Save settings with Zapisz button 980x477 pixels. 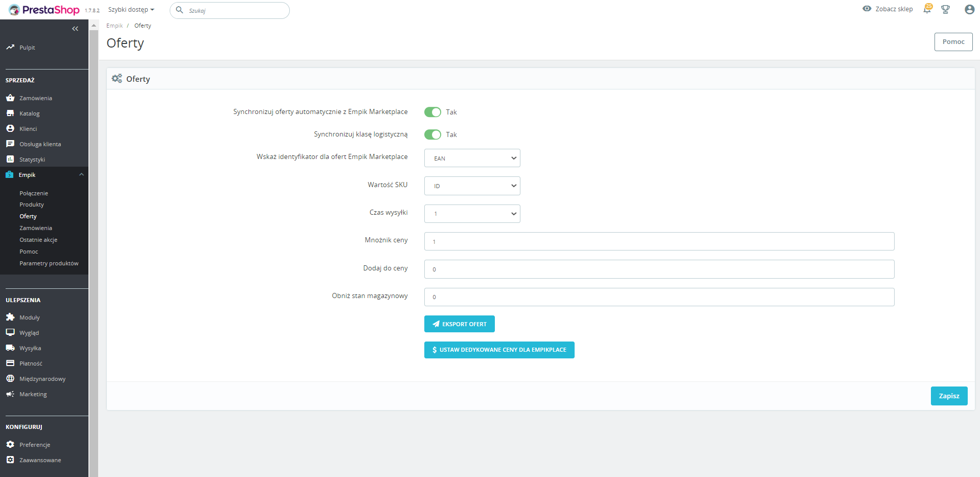point(949,396)
